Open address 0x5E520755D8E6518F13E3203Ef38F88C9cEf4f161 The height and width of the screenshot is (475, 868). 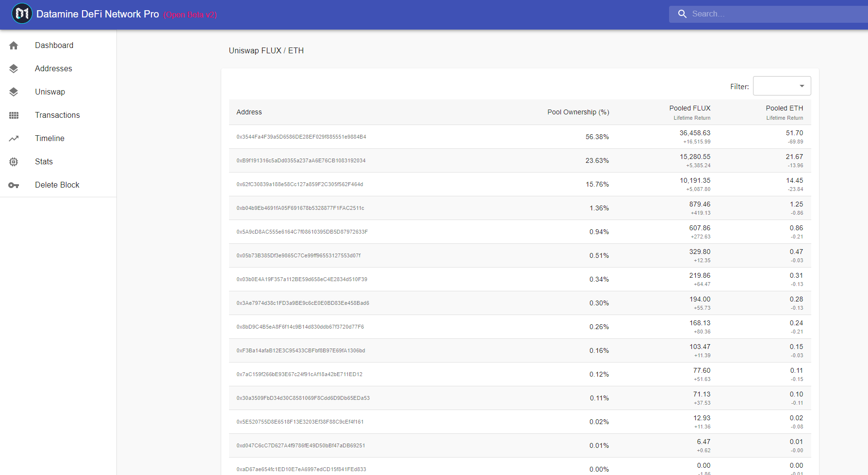click(300, 422)
